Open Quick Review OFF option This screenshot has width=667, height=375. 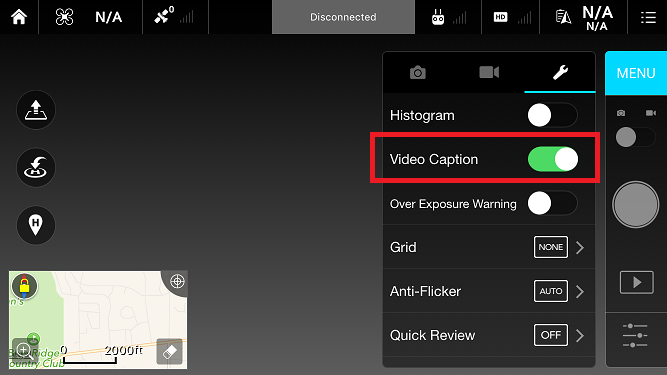(x=550, y=335)
